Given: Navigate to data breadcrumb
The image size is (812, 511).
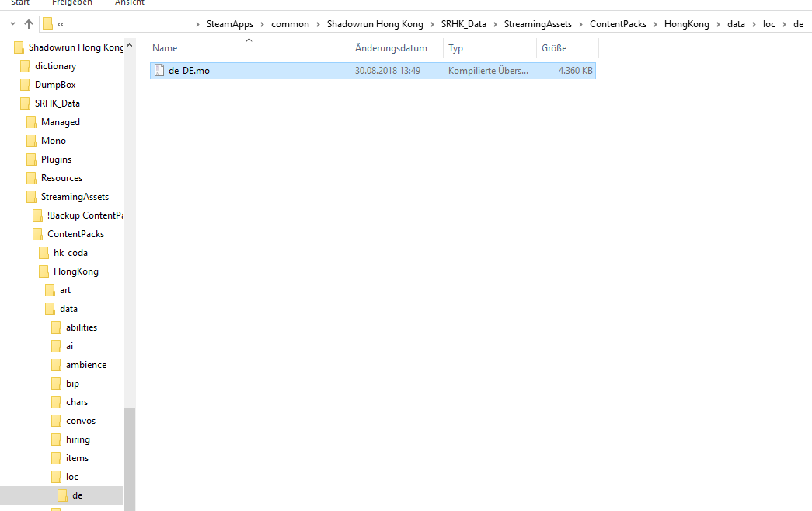Looking at the screenshot, I should (x=736, y=24).
